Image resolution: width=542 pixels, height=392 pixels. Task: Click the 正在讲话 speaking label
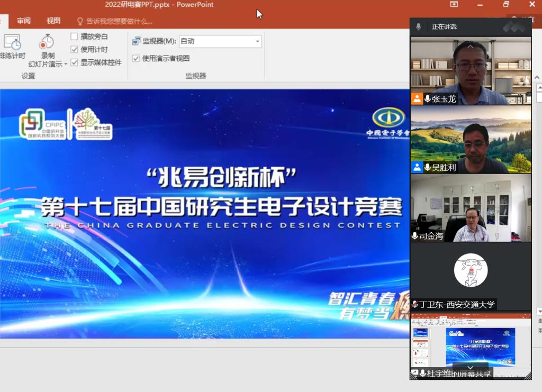click(x=445, y=26)
